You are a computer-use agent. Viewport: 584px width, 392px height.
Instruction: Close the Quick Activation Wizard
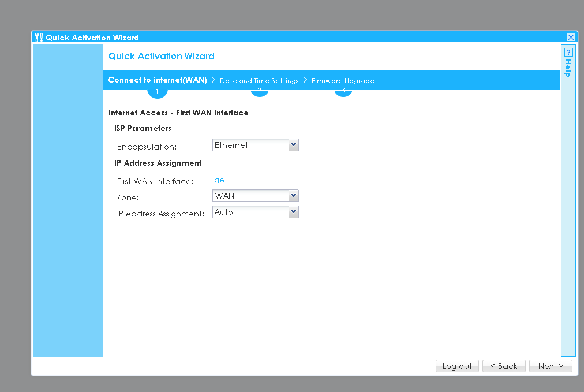tap(571, 36)
